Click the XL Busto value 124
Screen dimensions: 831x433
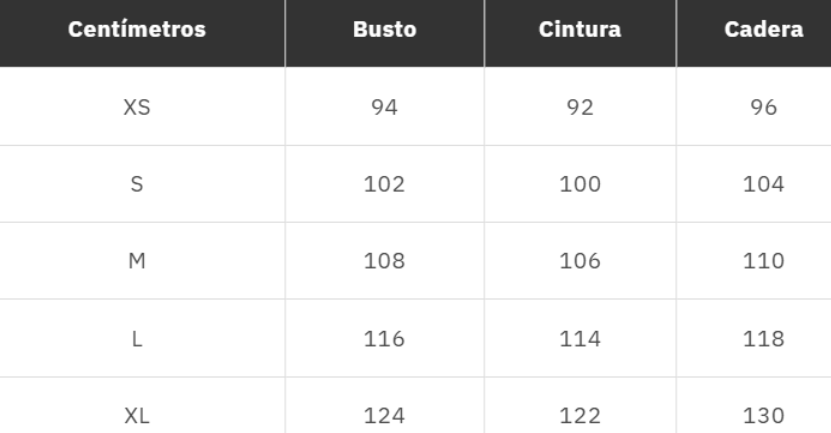click(385, 416)
